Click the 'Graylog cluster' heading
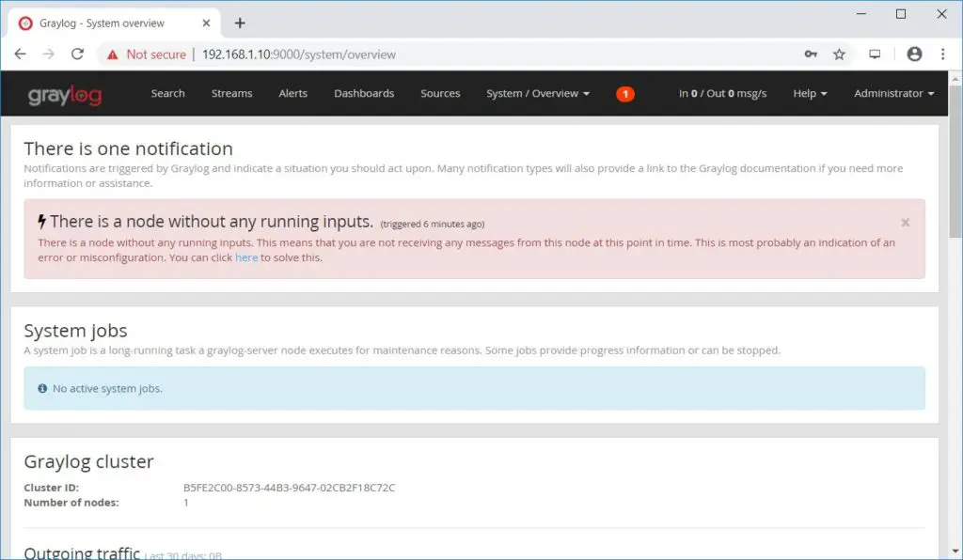The height and width of the screenshot is (560, 963). [89, 461]
